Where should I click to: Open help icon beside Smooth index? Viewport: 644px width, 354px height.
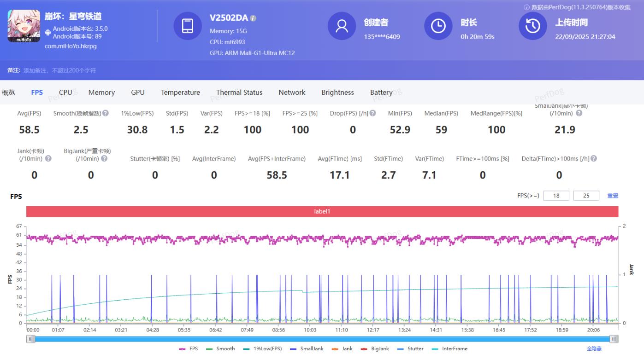point(106,113)
